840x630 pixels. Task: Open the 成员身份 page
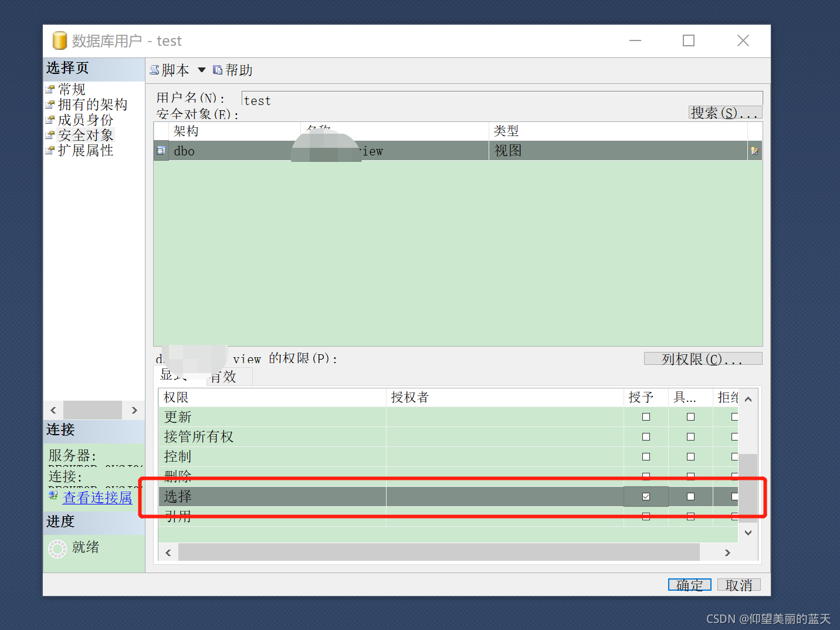tap(86, 120)
